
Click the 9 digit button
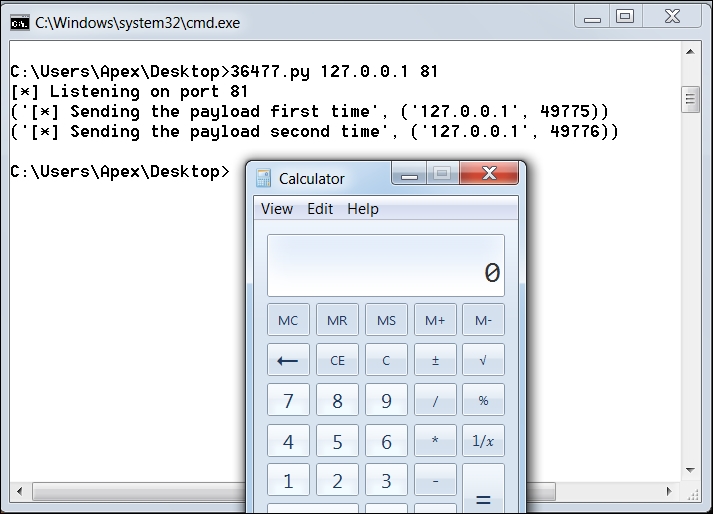[386, 400]
